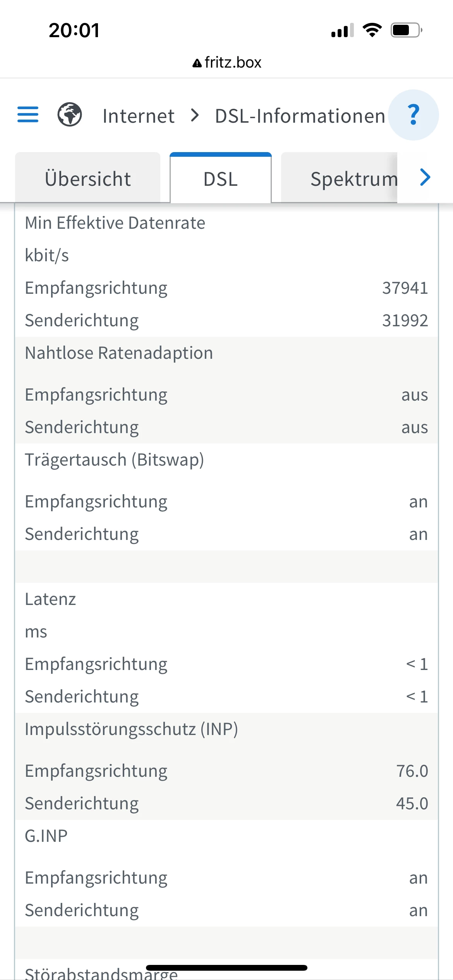
Task: Click the breadcrumb chevron after Internet
Action: 195,115
